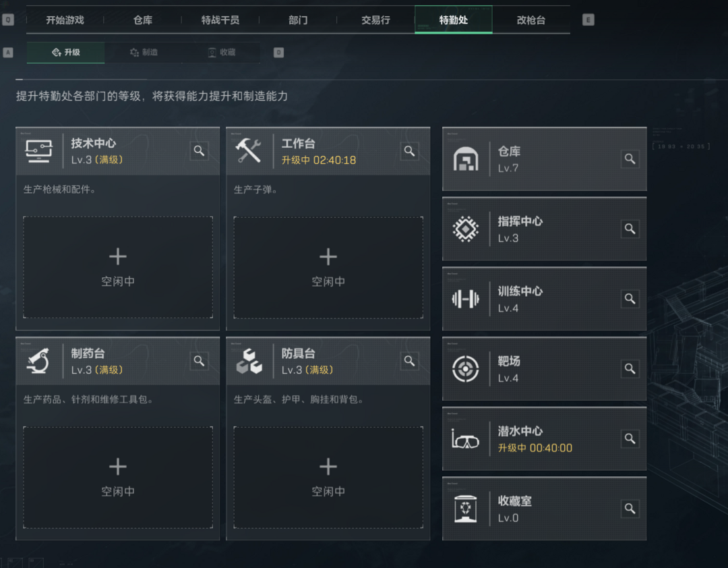
Task: Click magnifier icon on 技术中心 panel
Action: [199, 151]
